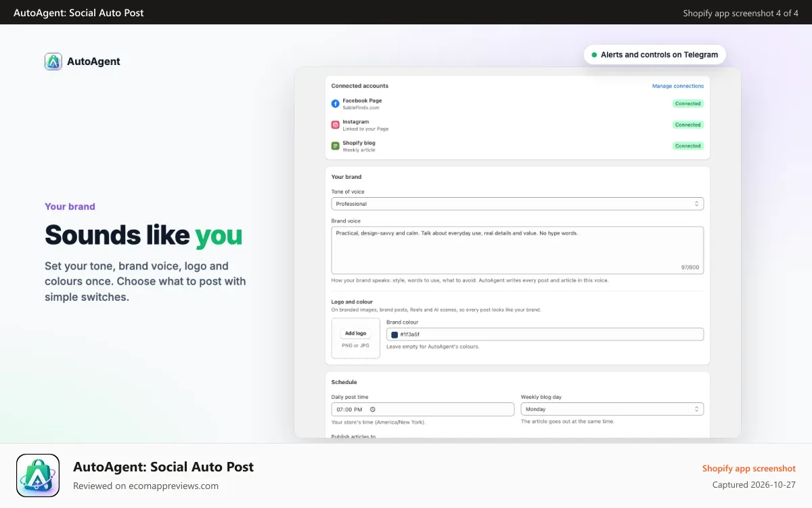Open Manage connections link
Viewport: 812px width, 508px height.
678,86
